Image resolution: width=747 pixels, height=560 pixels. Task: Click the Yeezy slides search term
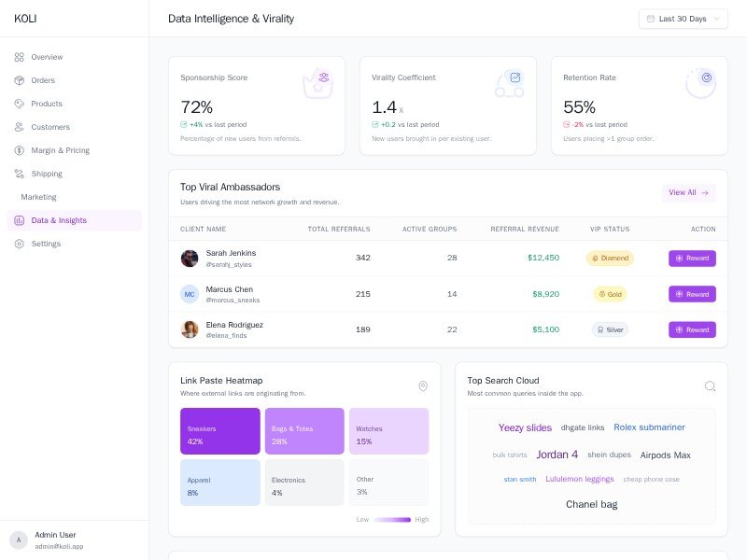pos(525,428)
